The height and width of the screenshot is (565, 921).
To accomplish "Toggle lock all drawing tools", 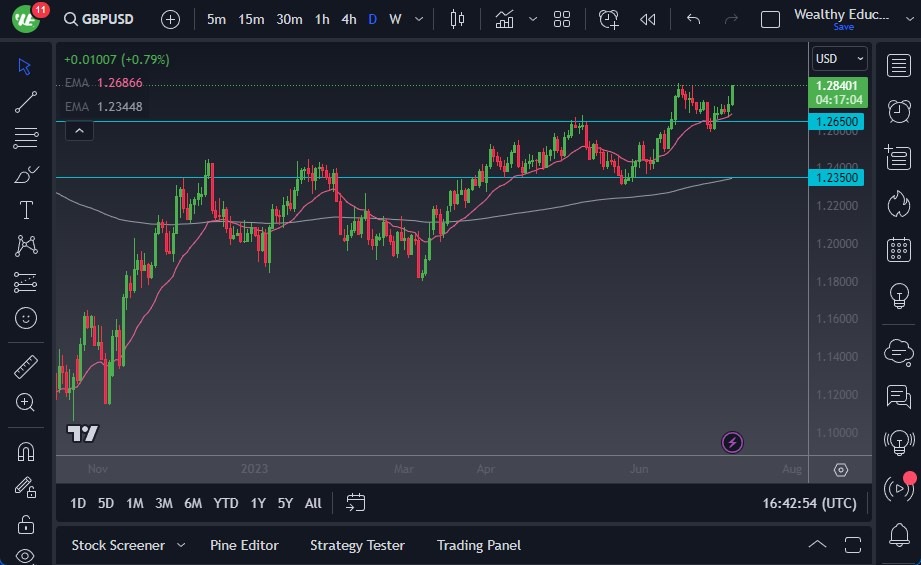I will [26, 524].
